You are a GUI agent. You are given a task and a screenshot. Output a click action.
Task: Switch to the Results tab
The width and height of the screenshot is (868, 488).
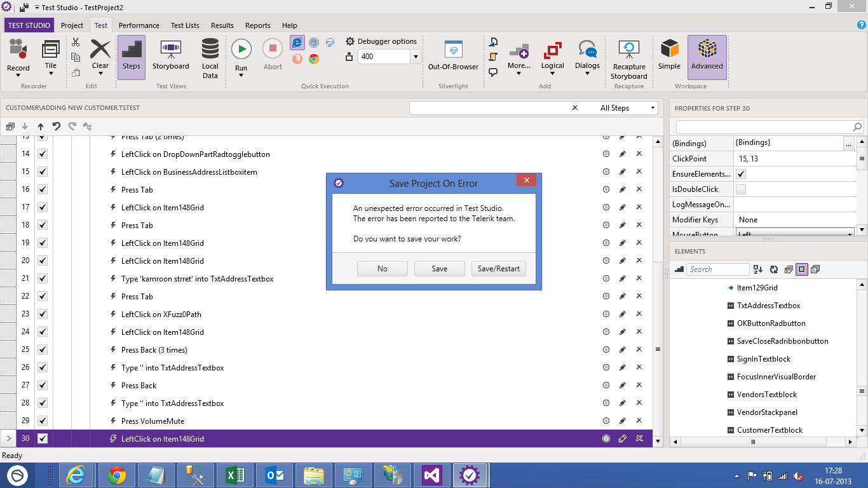(222, 25)
